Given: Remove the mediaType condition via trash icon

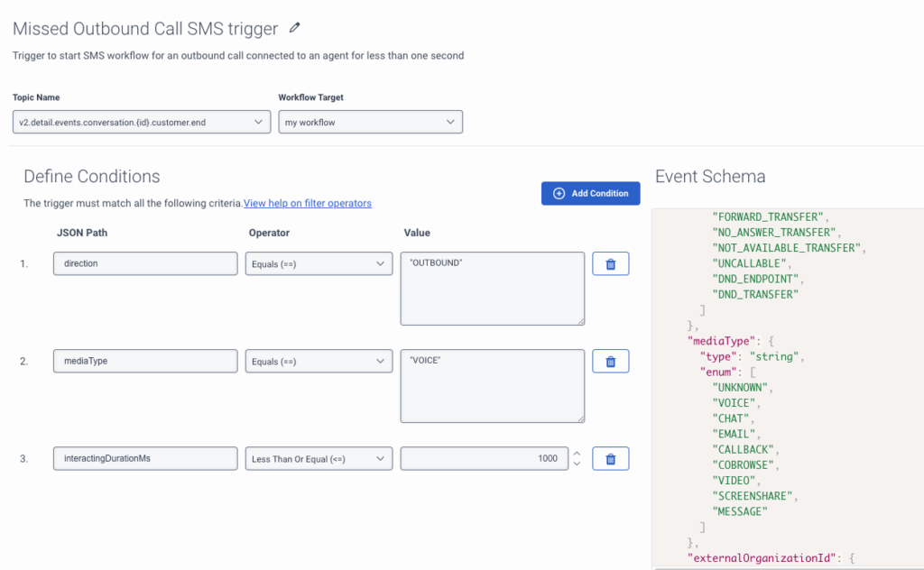Looking at the screenshot, I should (611, 362).
